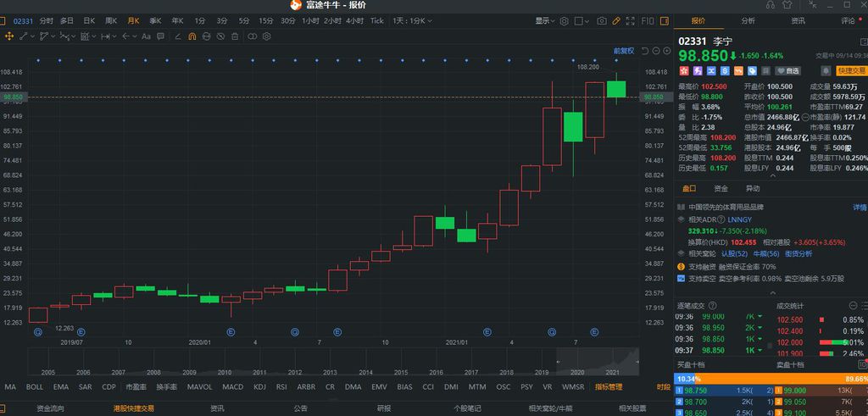
Task: Select the crosshair move cursor tool
Action: [9, 36]
